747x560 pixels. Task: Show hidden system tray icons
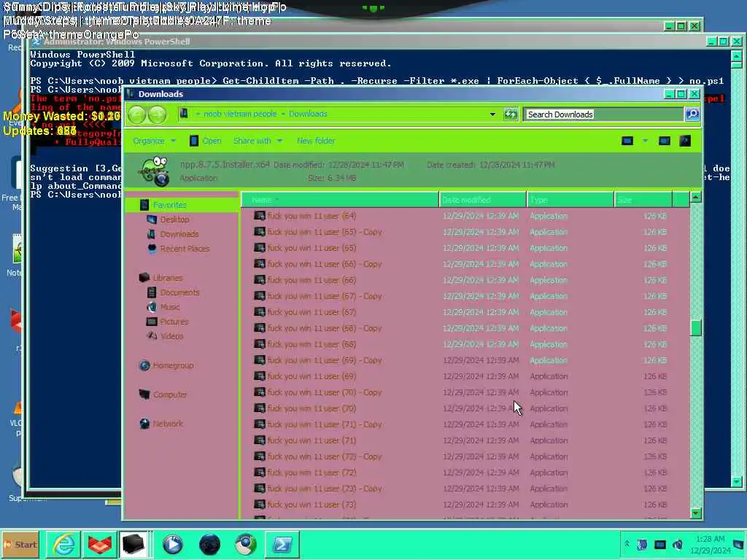click(x=627, y=544)
